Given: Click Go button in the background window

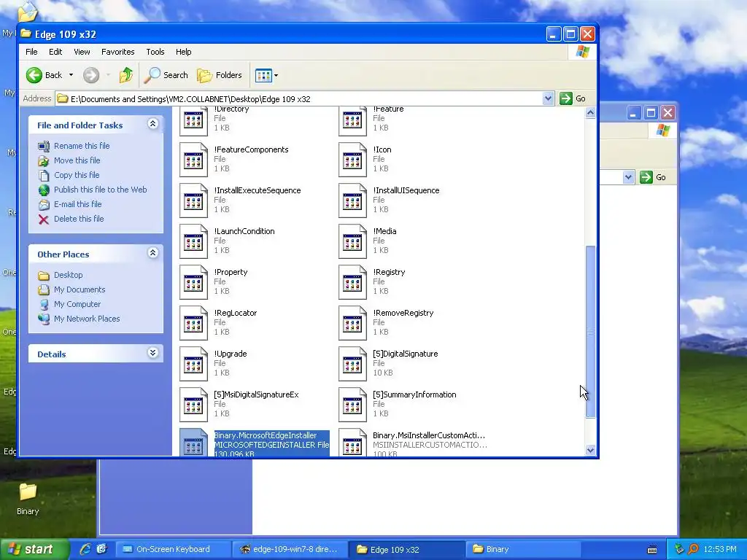Looking at the screenshot, I should click(654, 177).
